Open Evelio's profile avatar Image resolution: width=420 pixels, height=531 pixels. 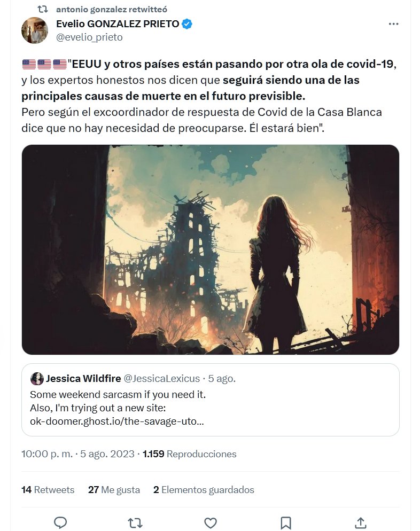pos(35,30)
